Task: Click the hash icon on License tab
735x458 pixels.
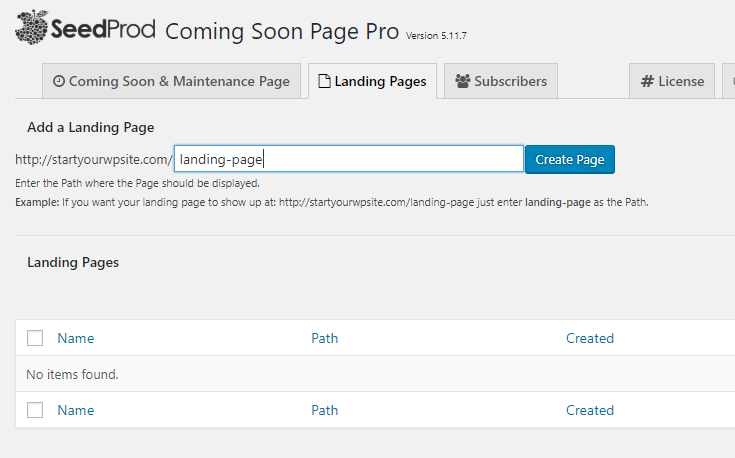Action: 647,81
